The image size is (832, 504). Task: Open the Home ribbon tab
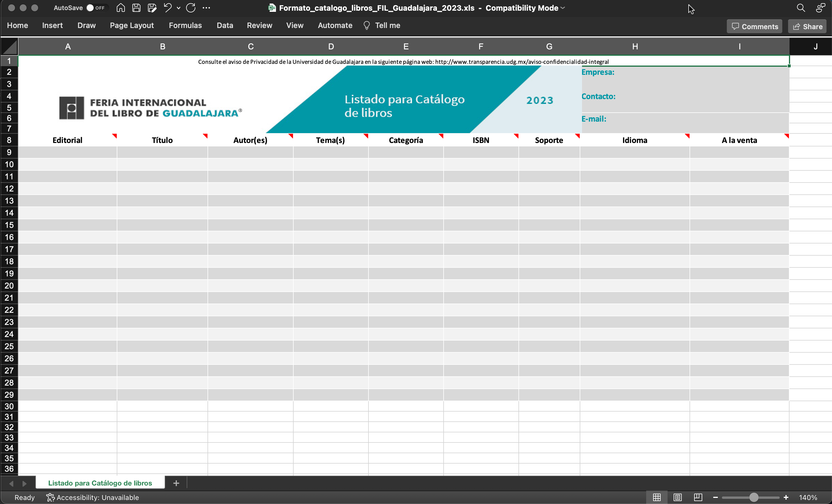pyautogui.click(x=17, y=25)
